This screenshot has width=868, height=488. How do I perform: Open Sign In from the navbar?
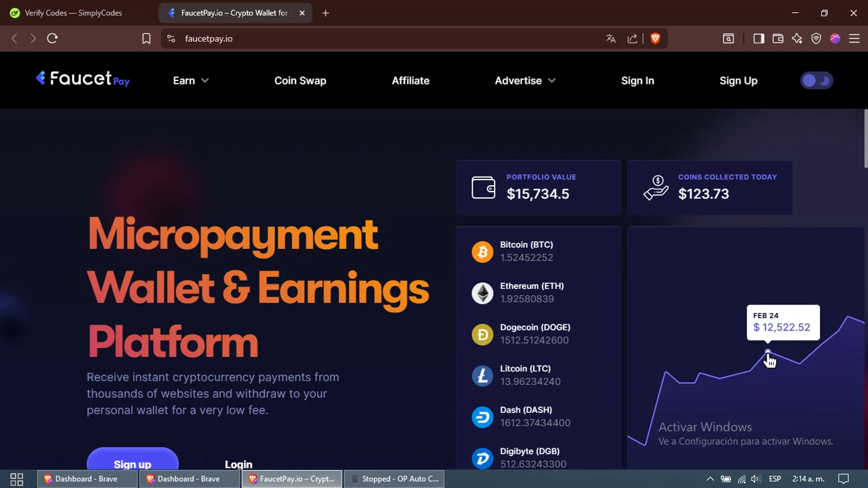click(638, 80)
